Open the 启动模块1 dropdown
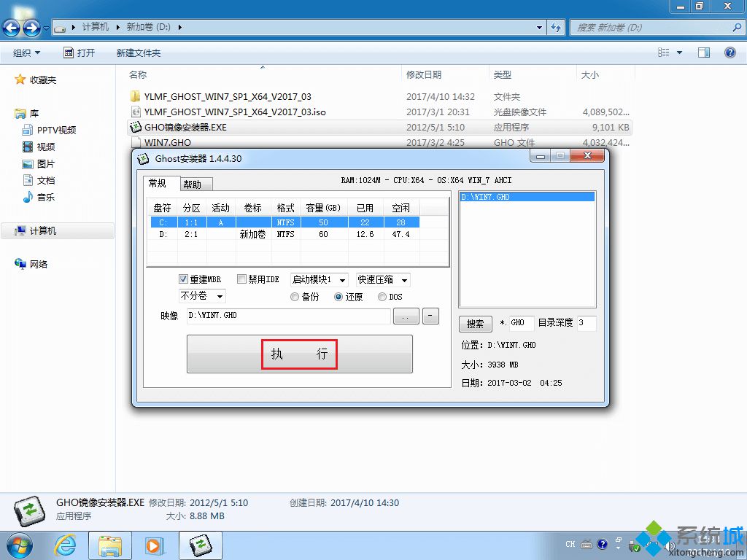The height and width of the screenshot is (560, 747). tap(317, 279)
